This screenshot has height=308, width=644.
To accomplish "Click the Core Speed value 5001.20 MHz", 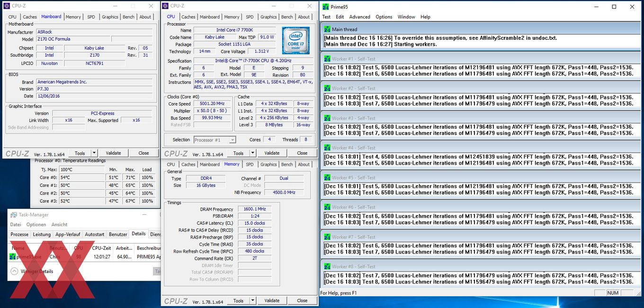I will click(x=212, y=104).
